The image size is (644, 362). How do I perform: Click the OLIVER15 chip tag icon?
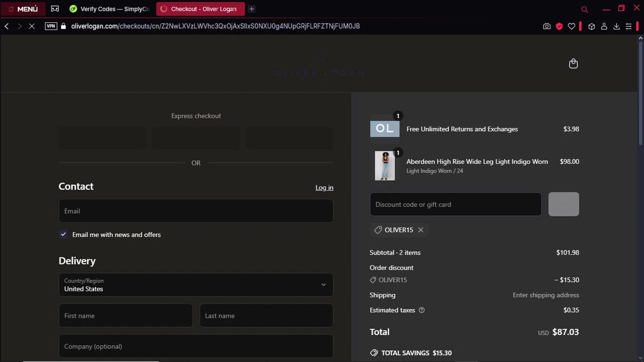point(378,230)
